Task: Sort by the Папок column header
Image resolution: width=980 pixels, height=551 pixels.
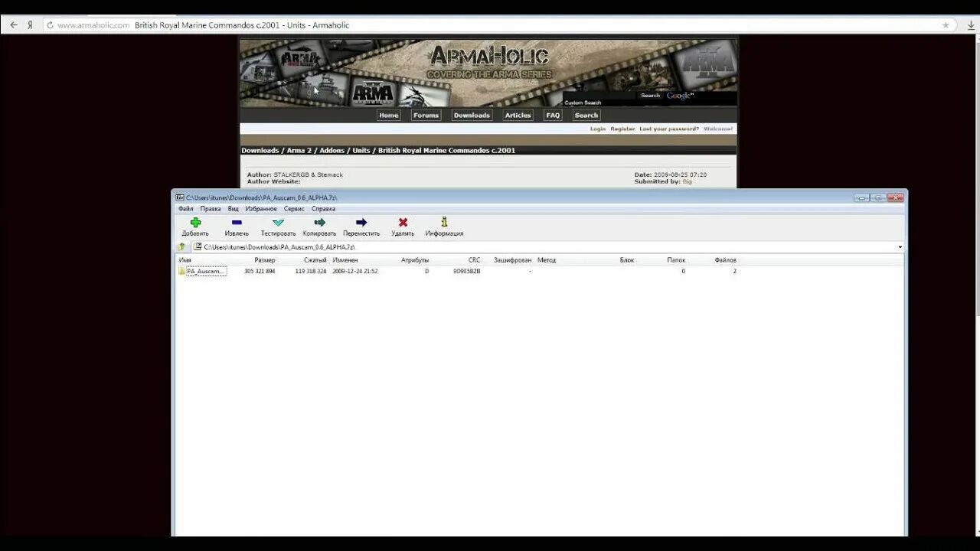Action: [x=676, y=260]
